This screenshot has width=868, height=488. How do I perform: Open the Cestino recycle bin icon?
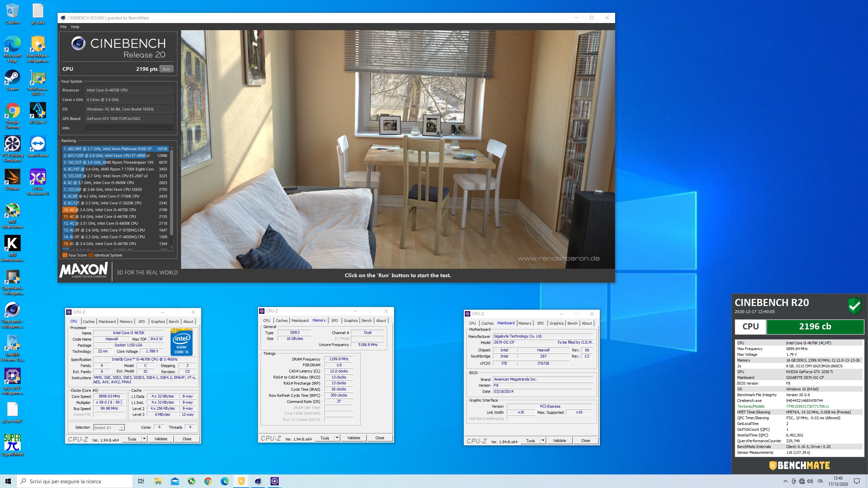[12, 14]
